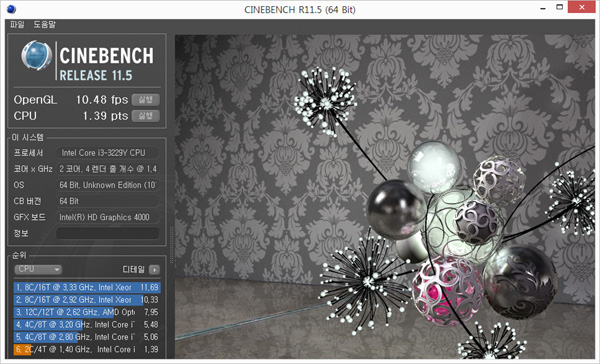The width and height of the screenshot is (600, 364).
Task: Select the orange rank 6 1.40 GHz entry
Action: pos(87,349)
